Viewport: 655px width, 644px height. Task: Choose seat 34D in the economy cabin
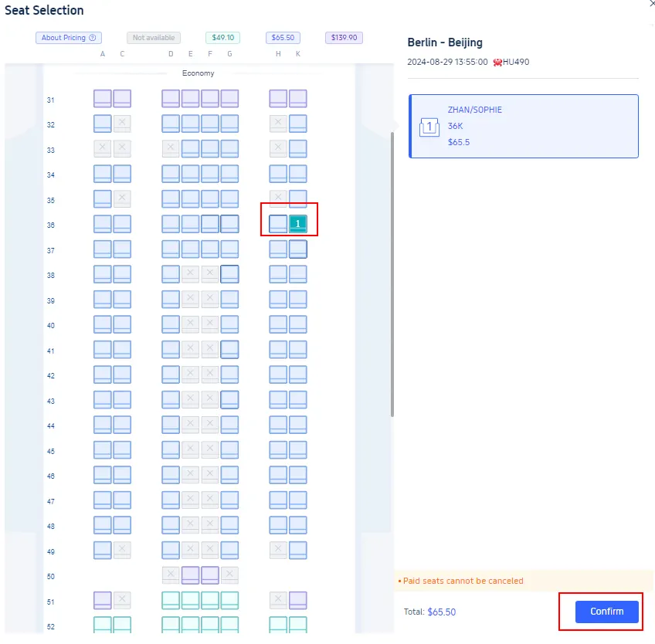[x=171, y=174]
